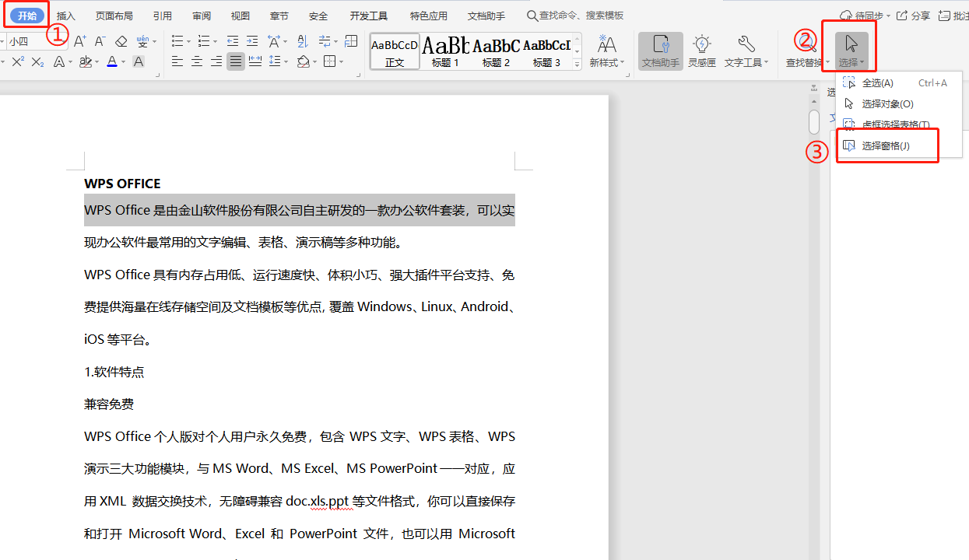Click the font color A swatch
Viewport: 969px width, 560px height.
pos(112,61)
